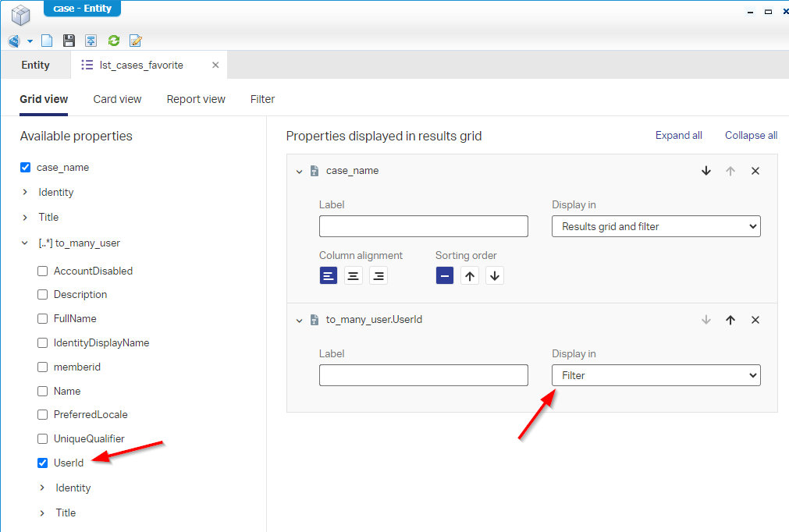Check the AccountDisabled checkbox
Image resolution: width=789 pixels, height=532 pixels.
point(43,271)
